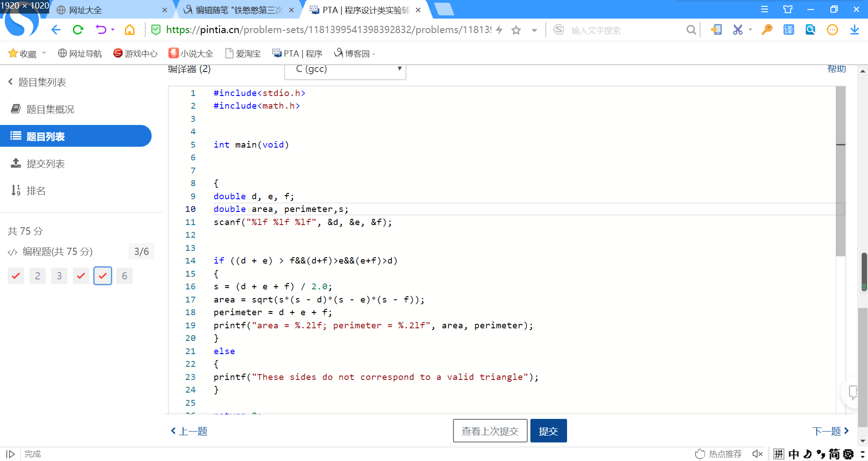
Task: Open the 游戏中心 bookmark
Action: (x=135, y=53)
